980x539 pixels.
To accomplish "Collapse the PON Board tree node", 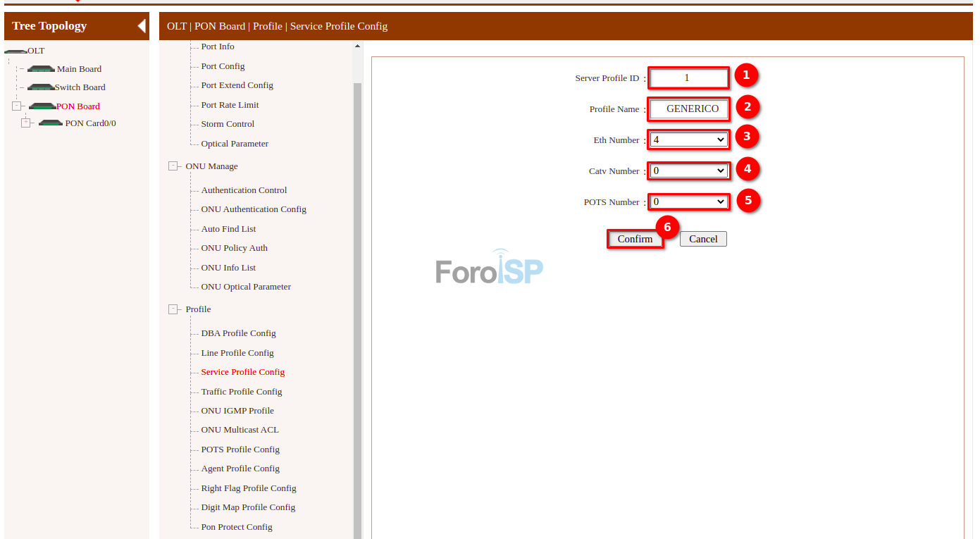I will [x=17, y=105].
